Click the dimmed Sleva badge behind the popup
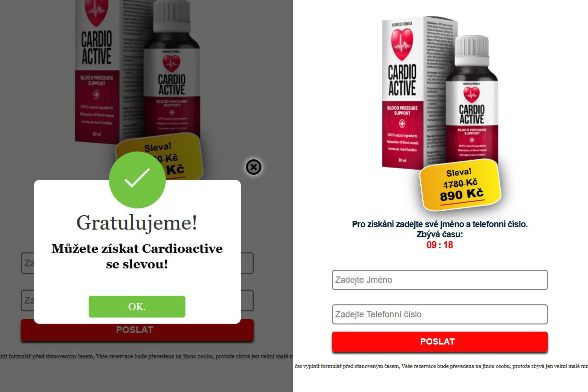588x392 pixels. [159, 156]
